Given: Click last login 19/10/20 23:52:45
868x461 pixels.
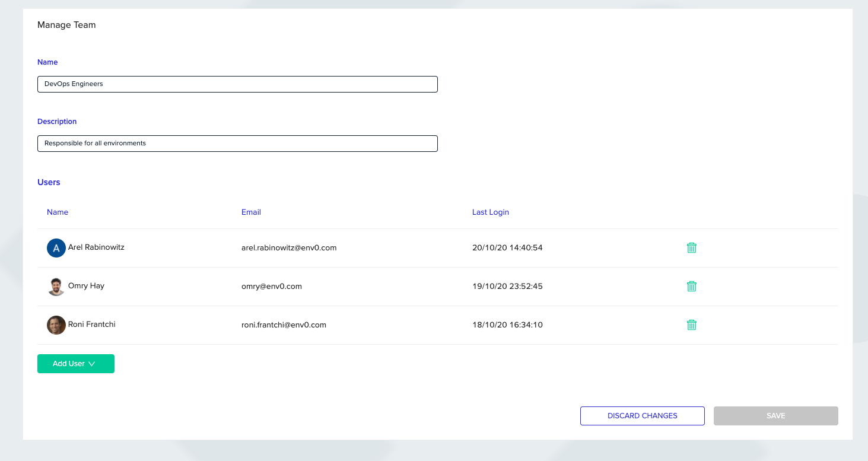Looking at the screenshot, I should click(507, 287).
